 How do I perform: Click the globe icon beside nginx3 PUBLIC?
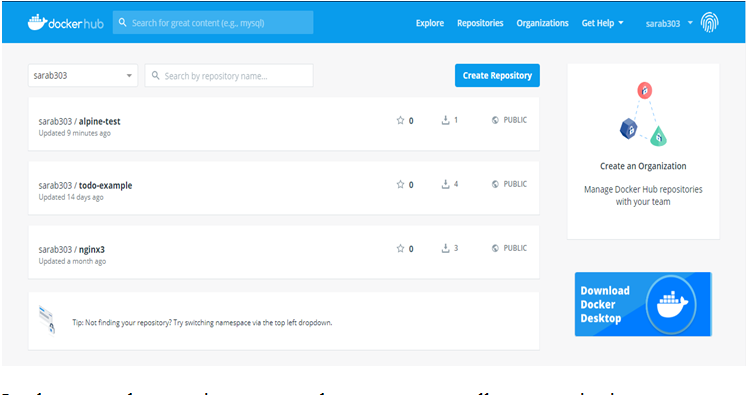coord(495,248)
